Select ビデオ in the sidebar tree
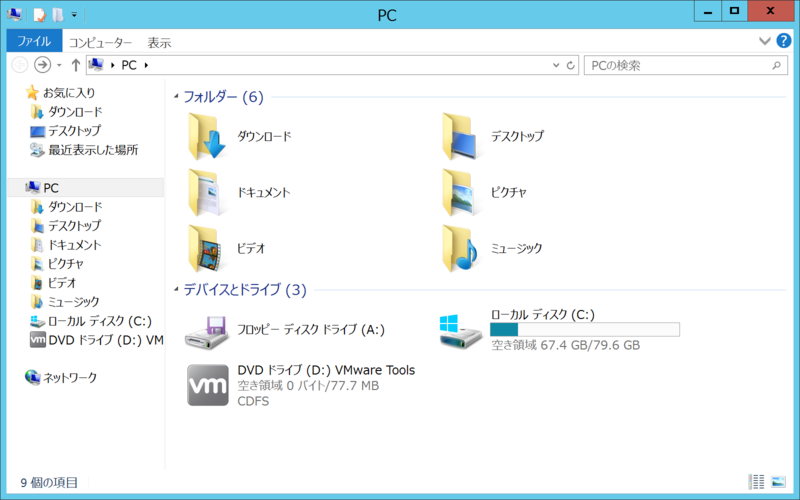This screenshot has height=500, width=800. click(54, 283)
